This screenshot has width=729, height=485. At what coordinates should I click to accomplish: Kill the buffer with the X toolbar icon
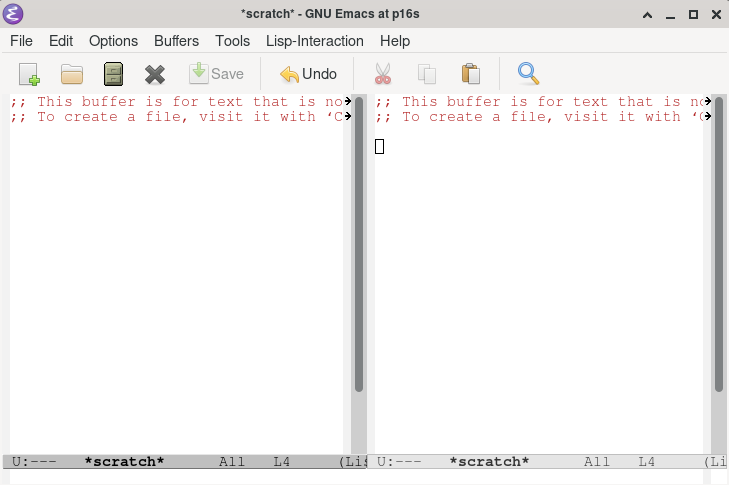[155, 74]
